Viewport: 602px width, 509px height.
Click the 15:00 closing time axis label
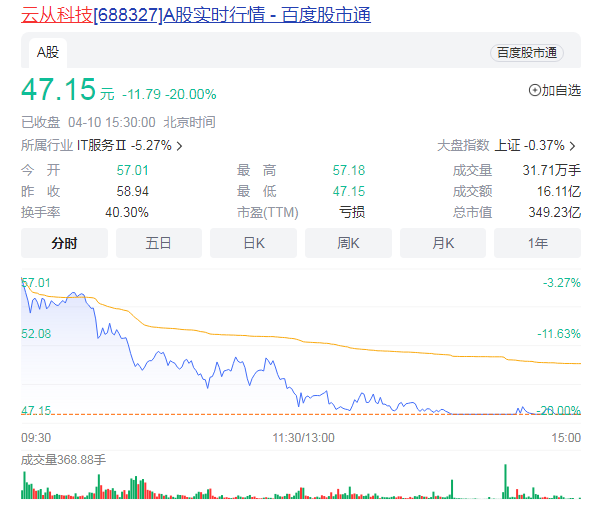pyautogui.click(x=566, y=437)
